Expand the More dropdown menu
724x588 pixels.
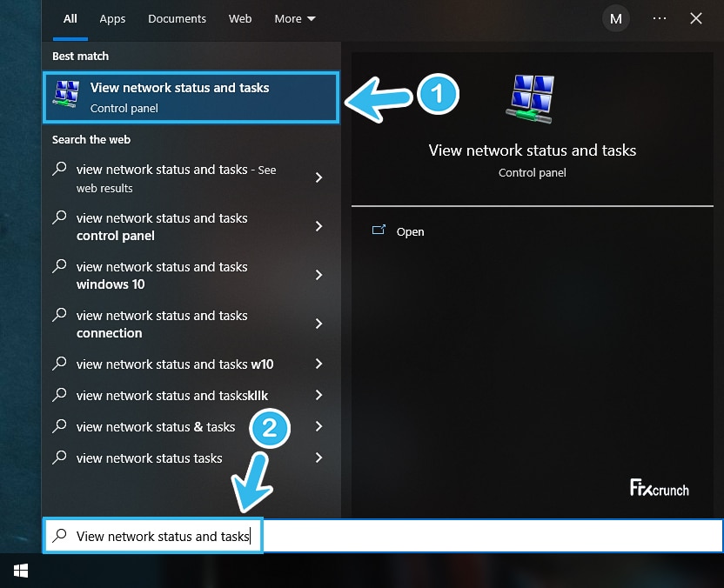(295, 19)
